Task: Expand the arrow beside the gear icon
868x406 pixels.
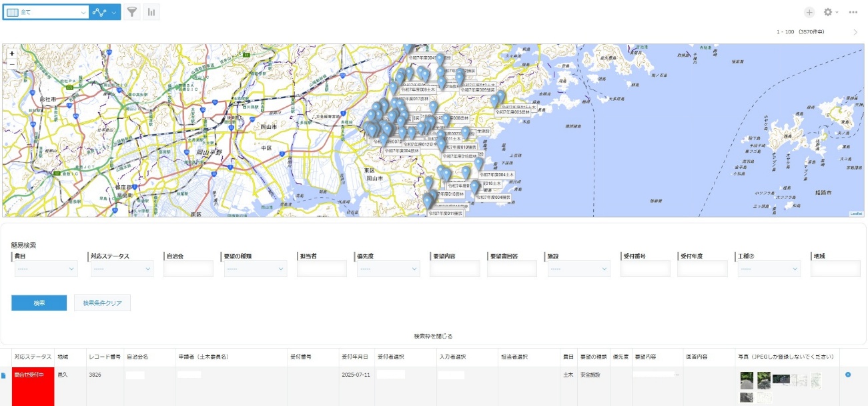Action: 837,12
